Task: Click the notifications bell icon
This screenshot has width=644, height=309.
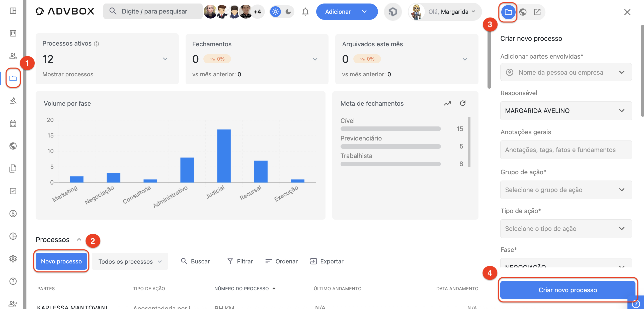Action: point(305,12)
